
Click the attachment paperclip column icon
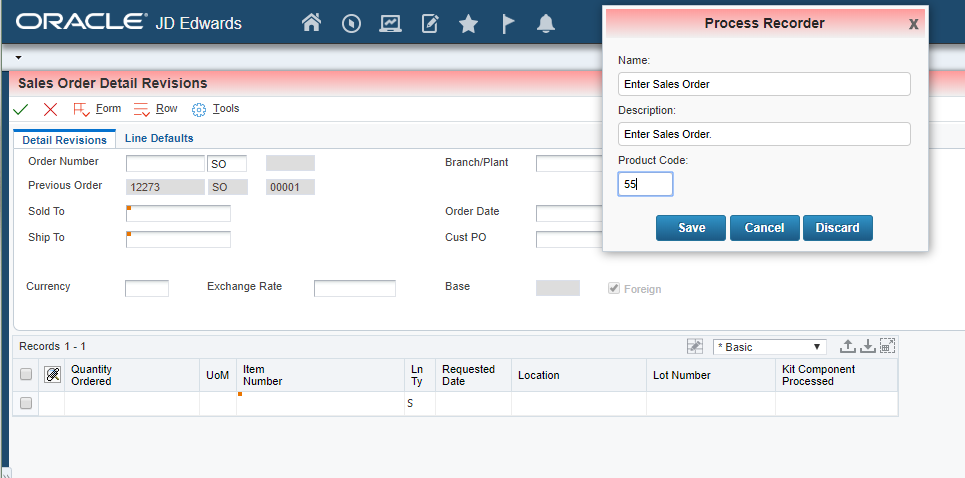click(x=52, y=375)
